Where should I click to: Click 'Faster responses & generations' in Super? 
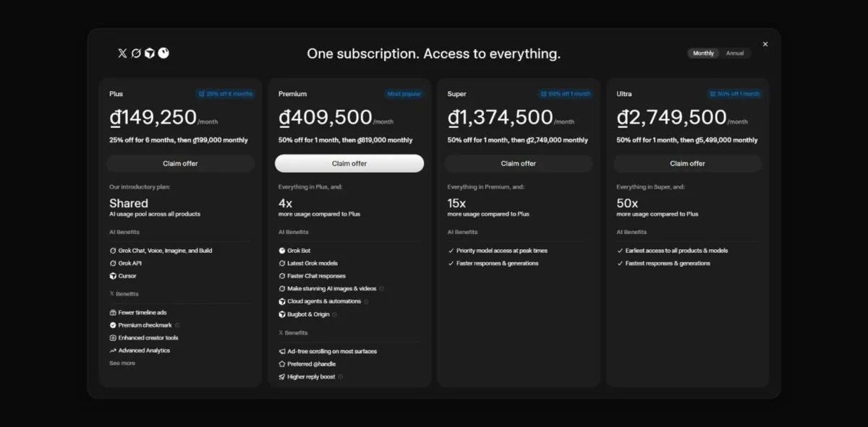coord(497,263)
